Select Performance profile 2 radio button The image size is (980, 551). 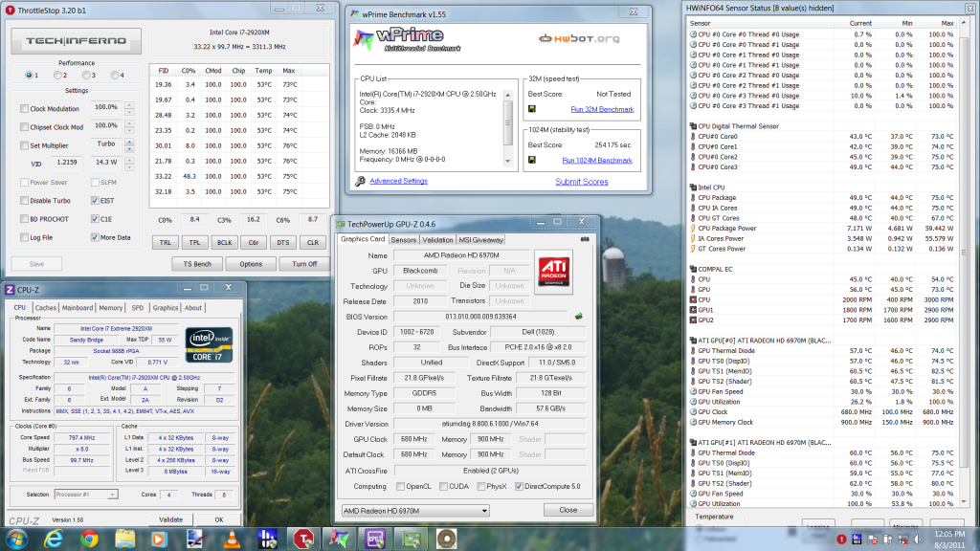tap(57, 75)
